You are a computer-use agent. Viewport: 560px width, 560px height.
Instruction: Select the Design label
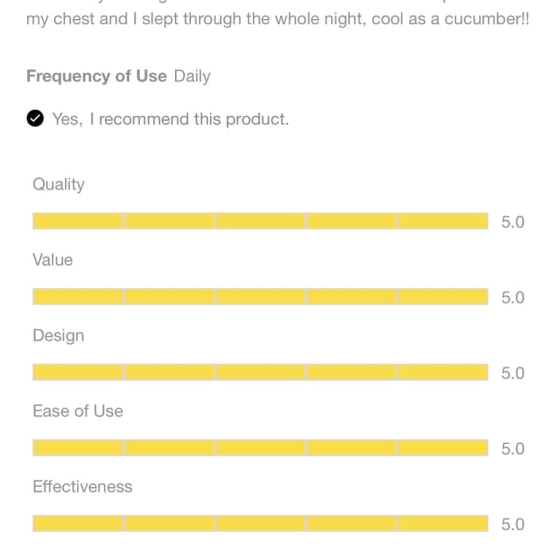[x=58, y=336]
